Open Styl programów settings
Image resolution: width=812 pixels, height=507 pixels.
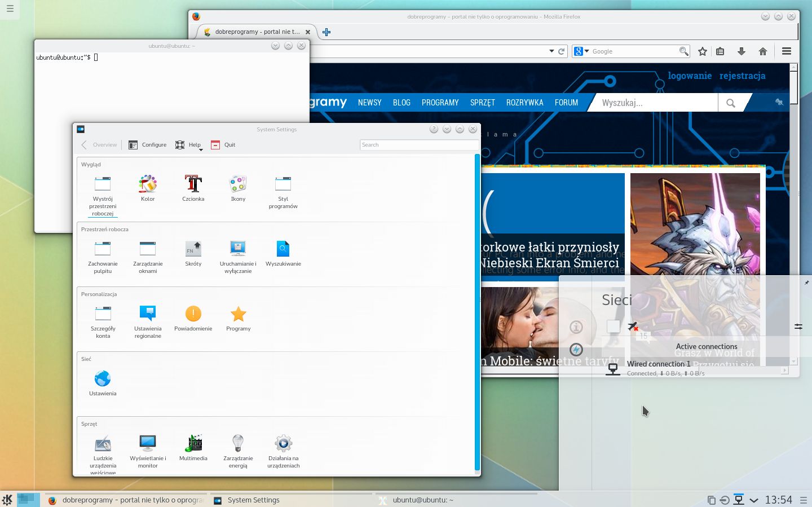click(x=283, y=192)
